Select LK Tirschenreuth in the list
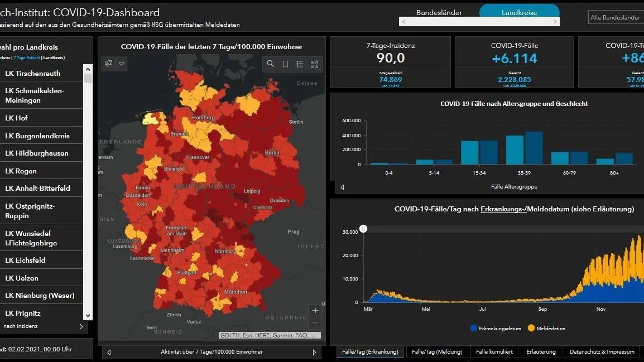Image resolution: width=644 pixels, height=362 pixels. coord(33,73)
